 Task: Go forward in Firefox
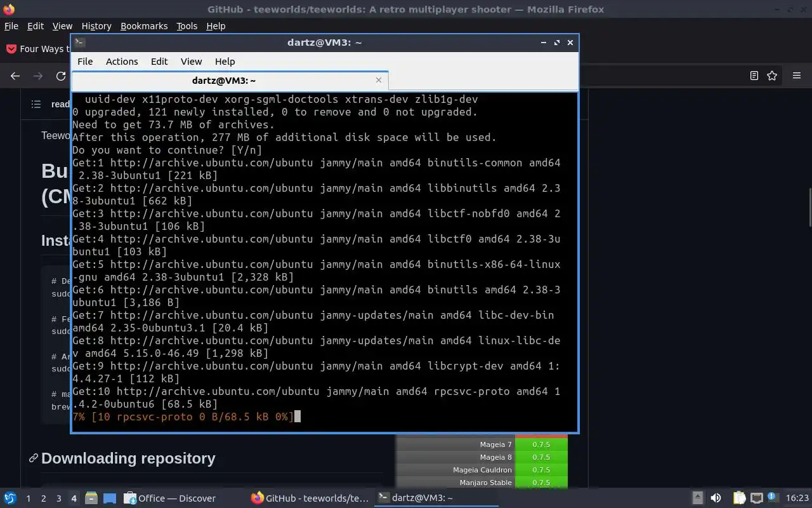[x=38, y=76]
